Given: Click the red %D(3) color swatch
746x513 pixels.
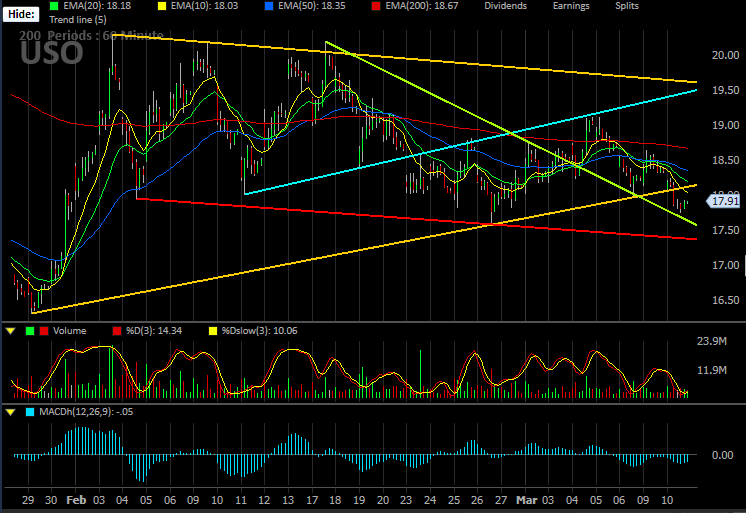Looking at the screenshot, I should point(117,331).
